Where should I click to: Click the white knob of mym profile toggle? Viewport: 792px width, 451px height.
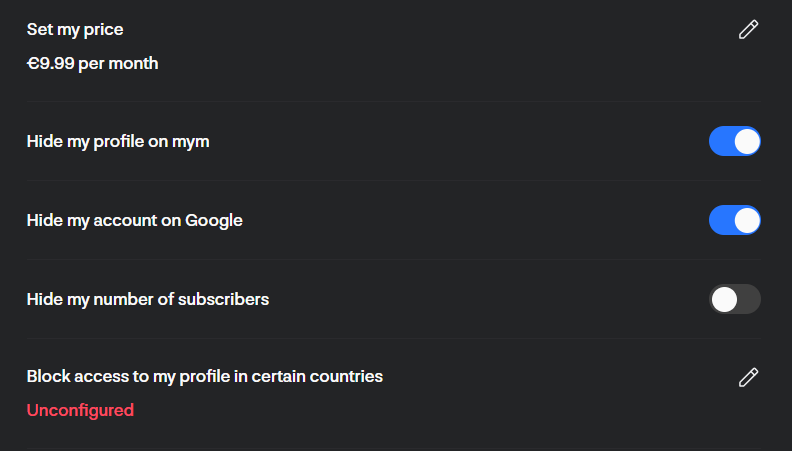pyautogui.click(x=747, y=141)
